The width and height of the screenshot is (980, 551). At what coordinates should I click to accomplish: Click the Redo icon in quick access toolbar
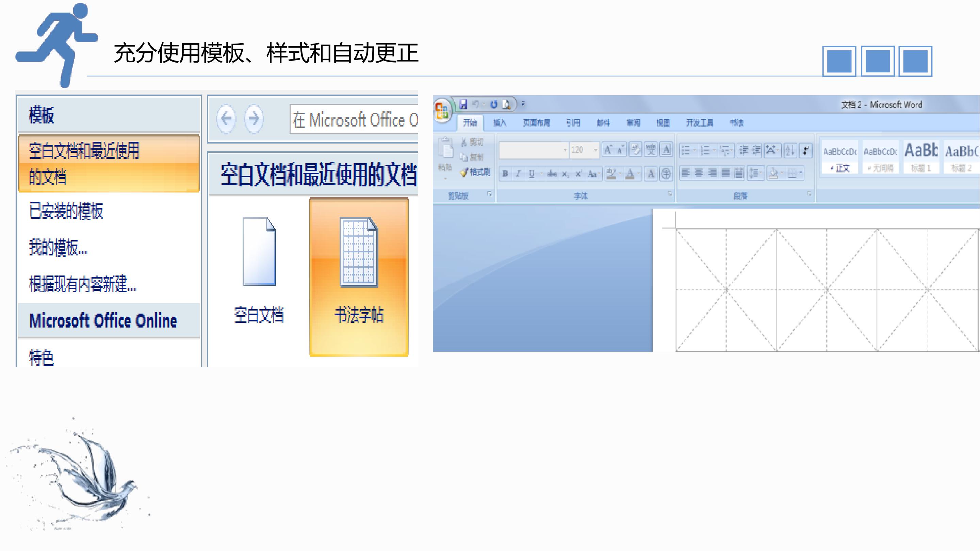494,104
